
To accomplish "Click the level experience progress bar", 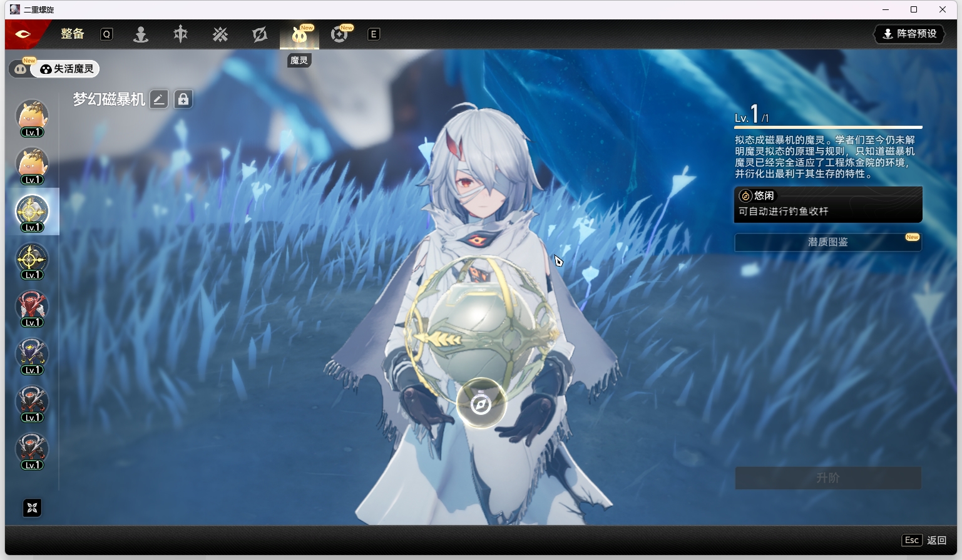I will (x=827, y=127).
